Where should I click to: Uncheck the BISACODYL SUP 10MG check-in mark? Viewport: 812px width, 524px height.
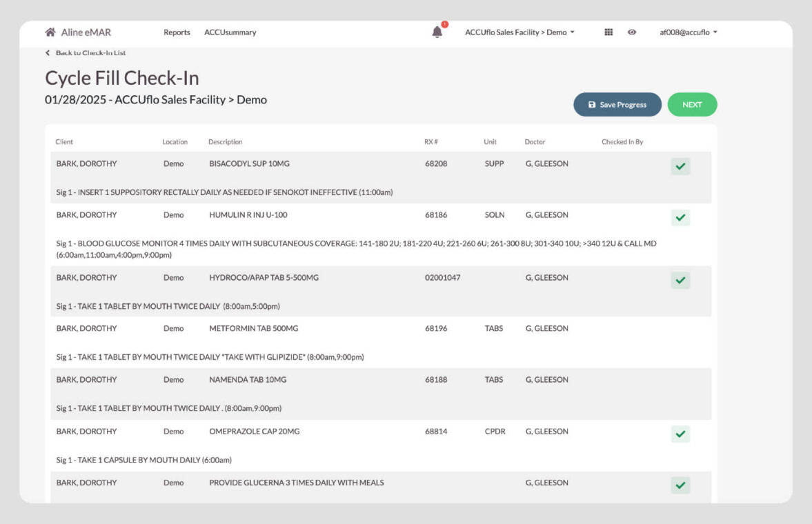click(x=680, y=166)
